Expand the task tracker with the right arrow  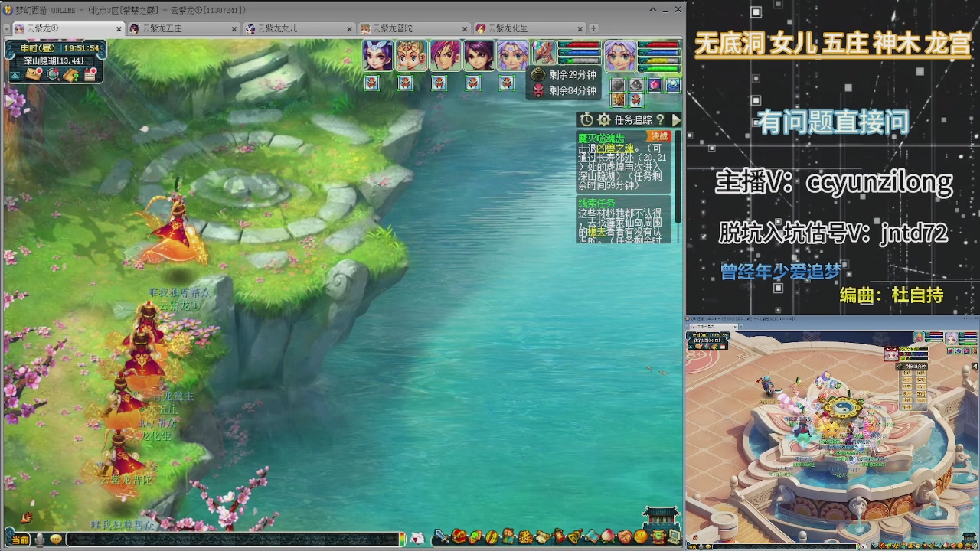(x=676, y=120)
